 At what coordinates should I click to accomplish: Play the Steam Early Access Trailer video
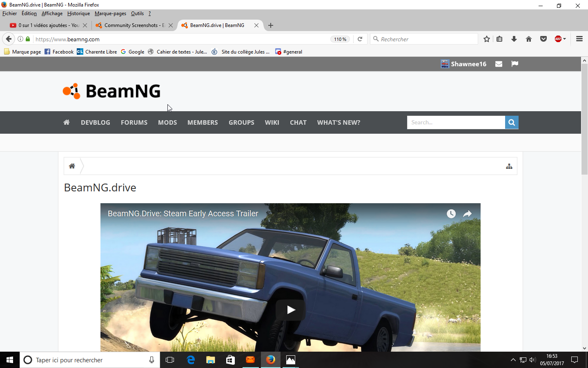coord(290,310)
